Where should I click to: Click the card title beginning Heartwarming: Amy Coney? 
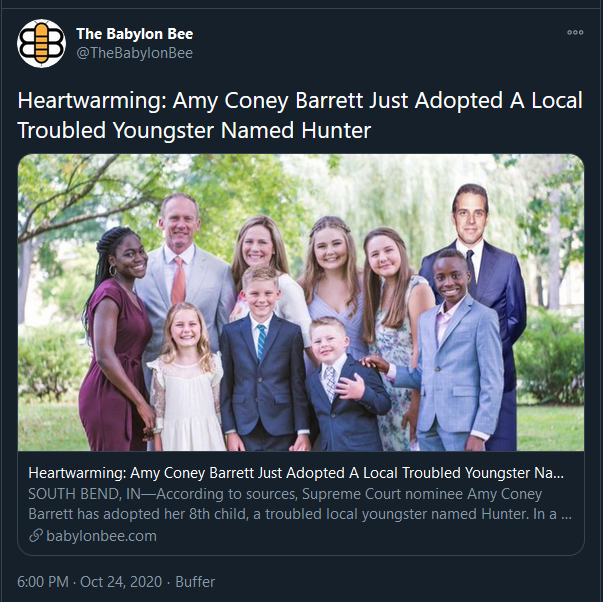(296, 473)
